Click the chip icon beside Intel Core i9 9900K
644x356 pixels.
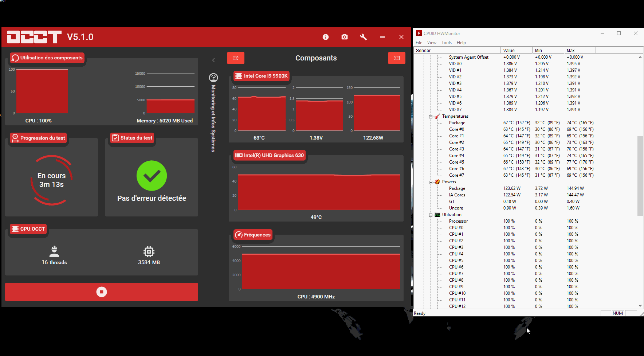click(x=239, y=76)
